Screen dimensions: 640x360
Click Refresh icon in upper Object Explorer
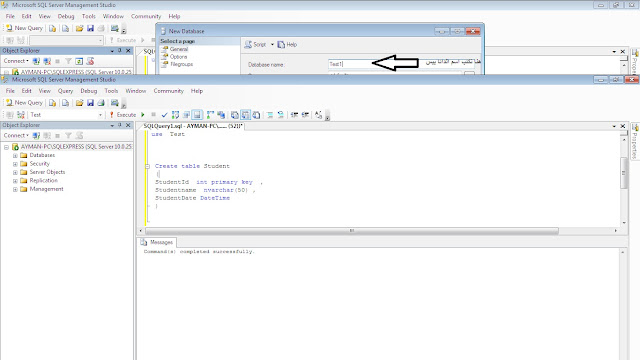(79, 61)
